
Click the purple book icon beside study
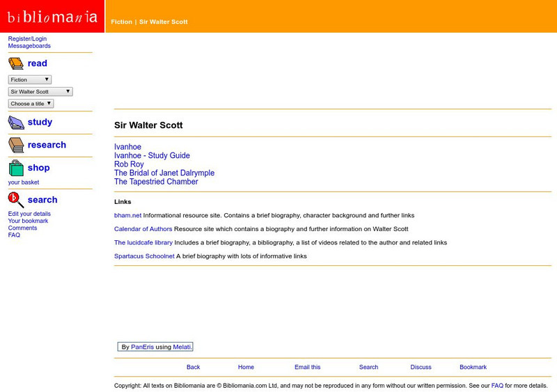click(16, 123)
